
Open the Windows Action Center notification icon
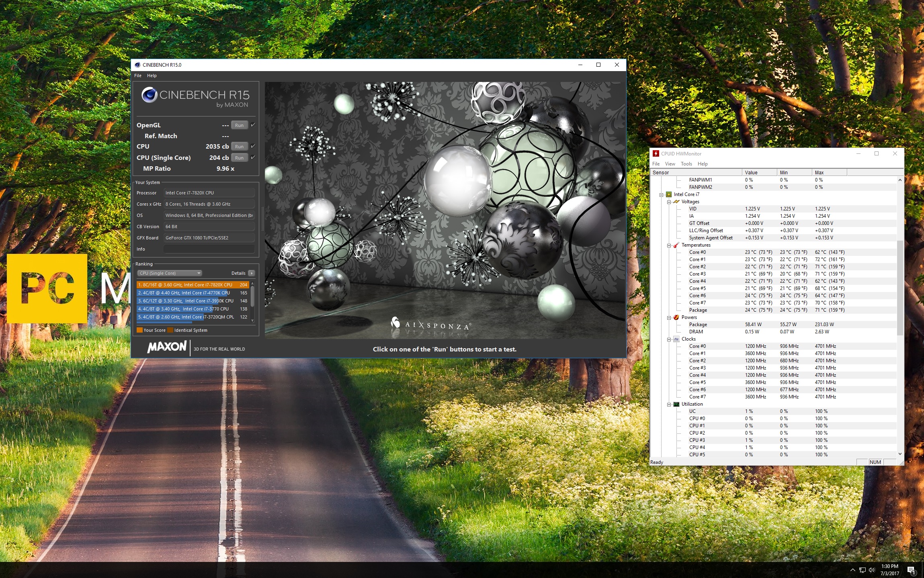[x=911, y=570]
